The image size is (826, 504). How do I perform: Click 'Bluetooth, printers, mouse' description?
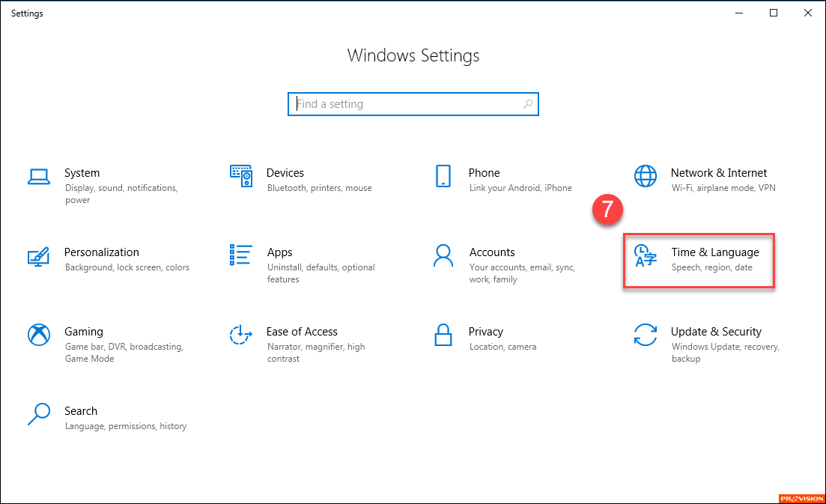coord(319,188)
